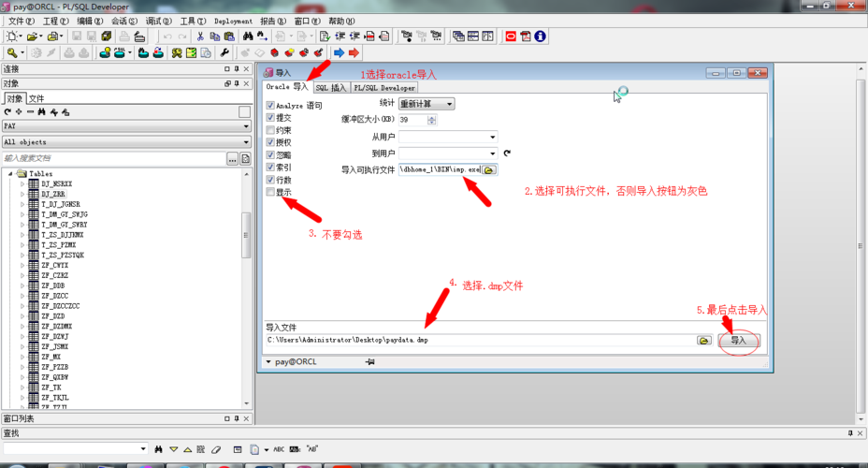
Task: Open the 文件 menu
Action: coord(21,21)
